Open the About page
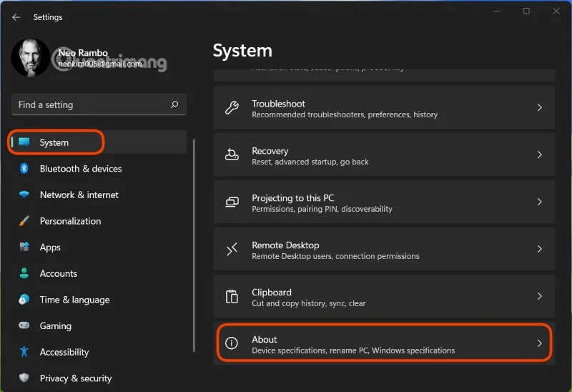This screenshot has width=572, height=392. (384, 343)
